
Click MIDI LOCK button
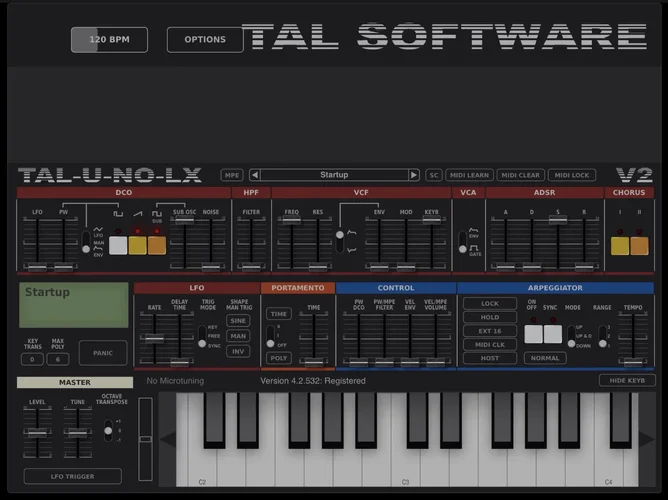pos(572,175)
